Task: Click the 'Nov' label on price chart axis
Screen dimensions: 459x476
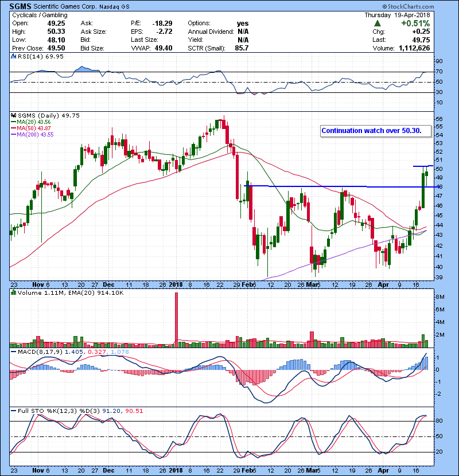Action: (38, 285)
